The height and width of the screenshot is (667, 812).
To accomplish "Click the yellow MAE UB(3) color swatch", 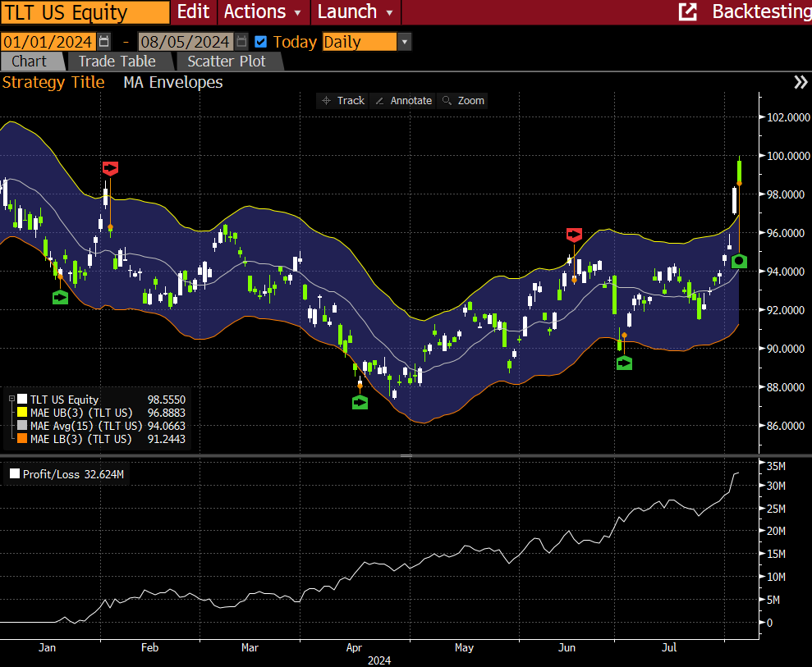I will 23,413.
